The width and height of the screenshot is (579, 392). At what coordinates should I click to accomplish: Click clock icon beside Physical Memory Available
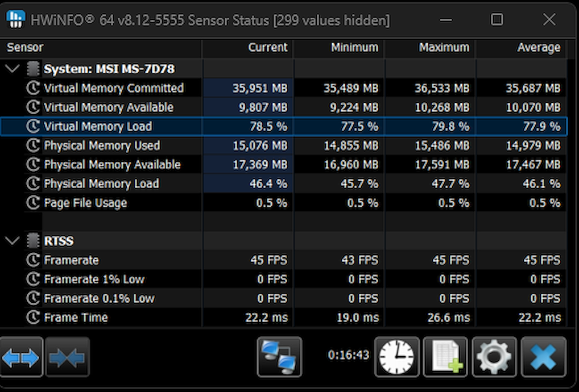pos(33,165)
